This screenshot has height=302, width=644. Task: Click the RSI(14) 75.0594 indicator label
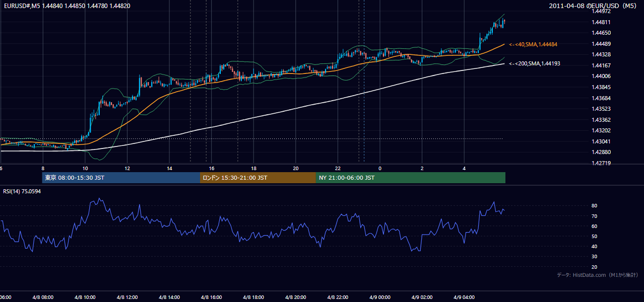point(22,191)
